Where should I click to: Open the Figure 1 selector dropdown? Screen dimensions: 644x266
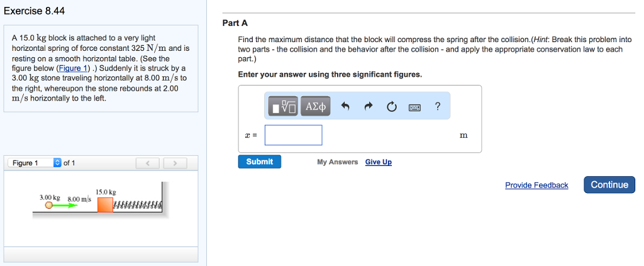pyautogui.click(x=57, y=163)
